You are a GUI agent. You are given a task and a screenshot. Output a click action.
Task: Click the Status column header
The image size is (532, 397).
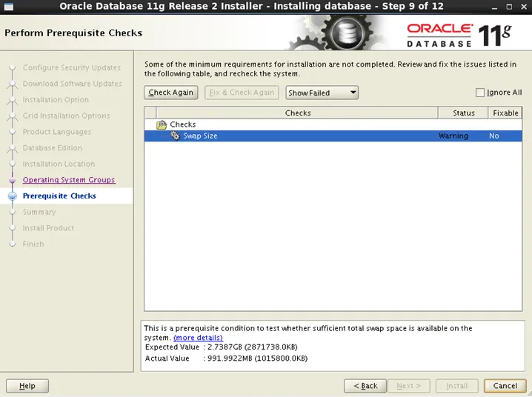click(464, 113)
